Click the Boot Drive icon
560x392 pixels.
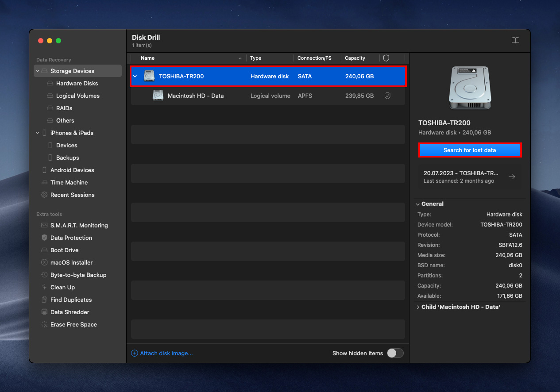44,250
